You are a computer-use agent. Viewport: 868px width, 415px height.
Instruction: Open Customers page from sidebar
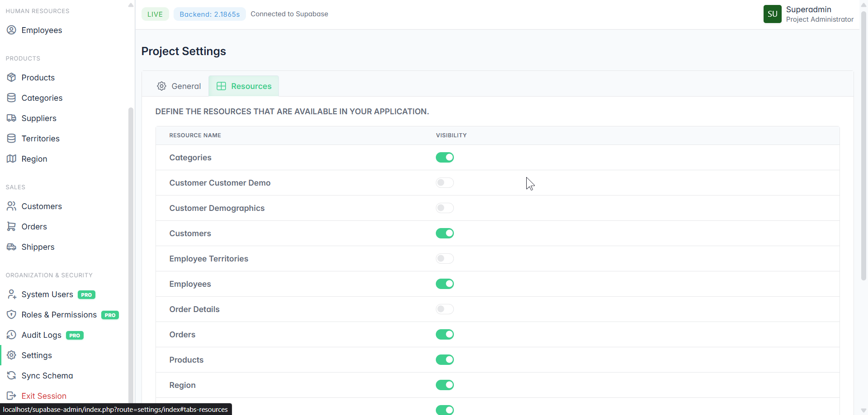(x=42, y=206)
